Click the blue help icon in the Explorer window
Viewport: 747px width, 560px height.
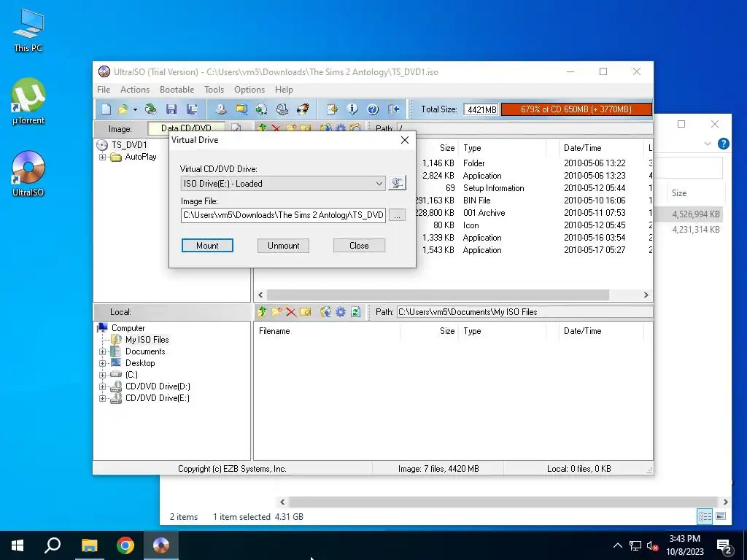click(723, 144)
